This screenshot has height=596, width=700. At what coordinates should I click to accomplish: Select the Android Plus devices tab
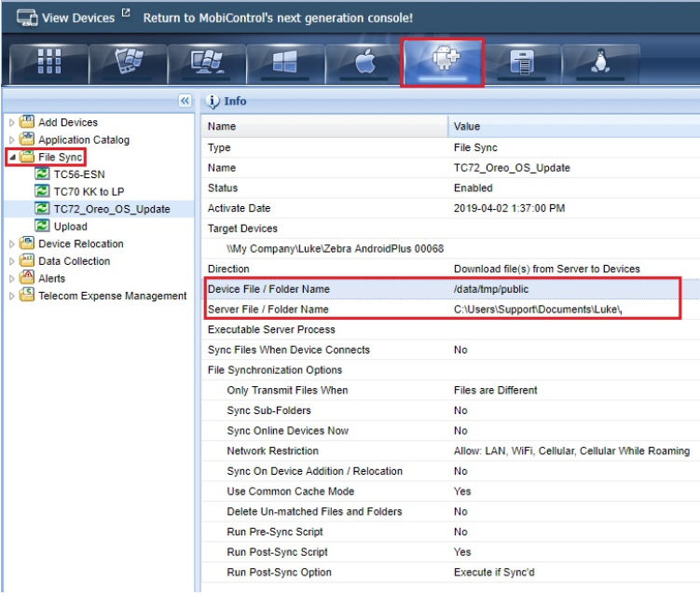coord(443,62)
